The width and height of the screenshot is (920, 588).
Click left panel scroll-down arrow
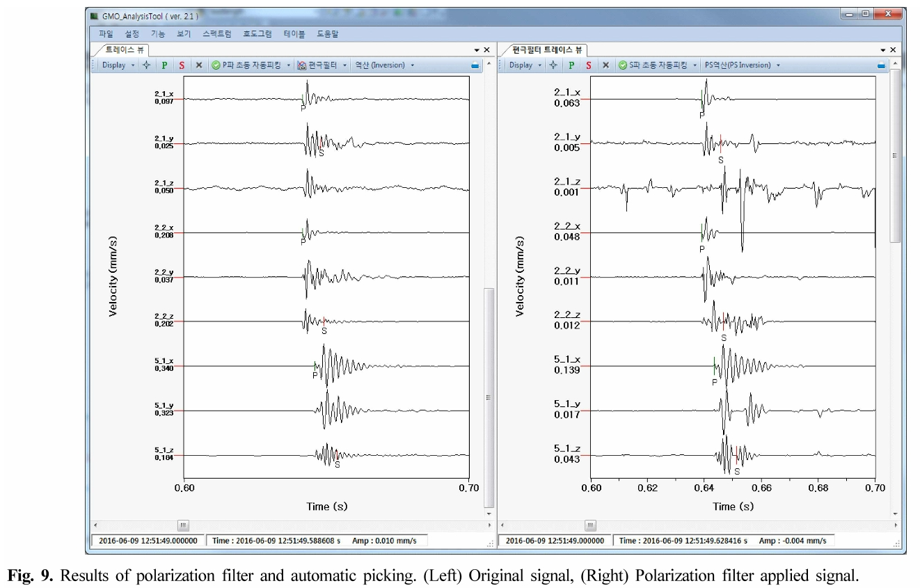coord(489,514)
